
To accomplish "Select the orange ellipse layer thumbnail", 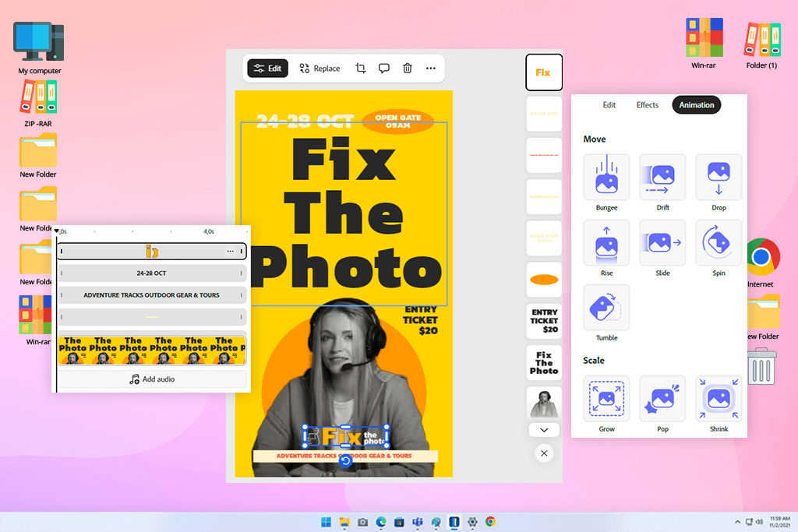I will pos(544,280).
